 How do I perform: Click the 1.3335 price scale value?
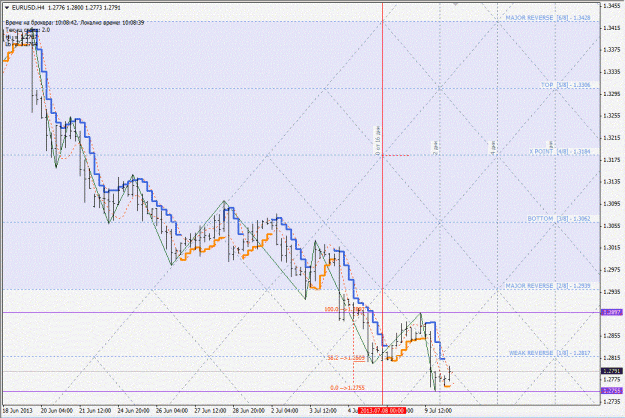pos(612,72)
